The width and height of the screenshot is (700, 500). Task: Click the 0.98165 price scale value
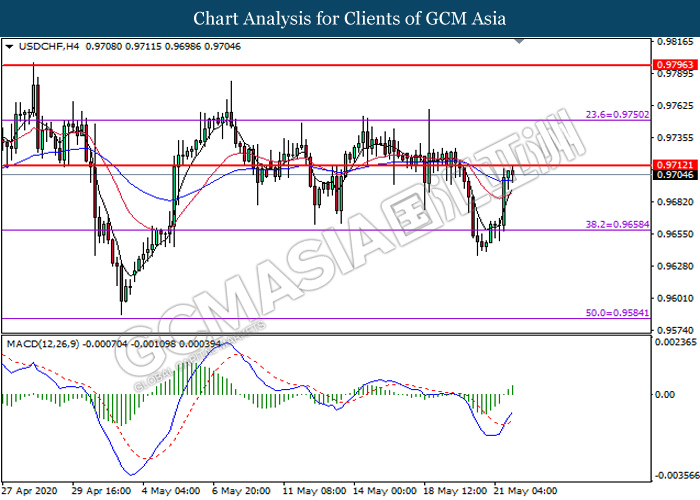pyautogui.click(x=675, y=42)
